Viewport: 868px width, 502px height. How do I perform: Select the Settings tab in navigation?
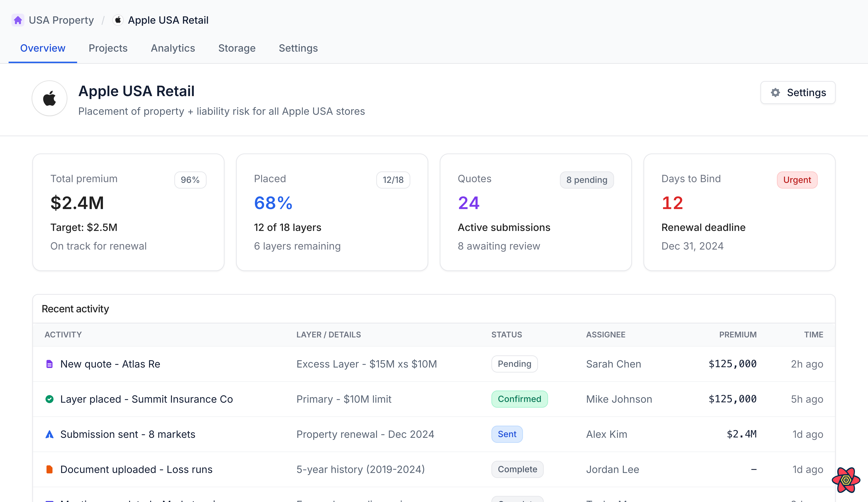[x=298, y=48]
